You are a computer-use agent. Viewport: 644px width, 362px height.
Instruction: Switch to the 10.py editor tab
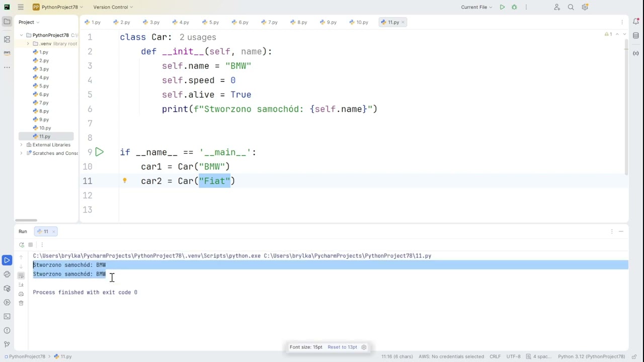point(359,22)
